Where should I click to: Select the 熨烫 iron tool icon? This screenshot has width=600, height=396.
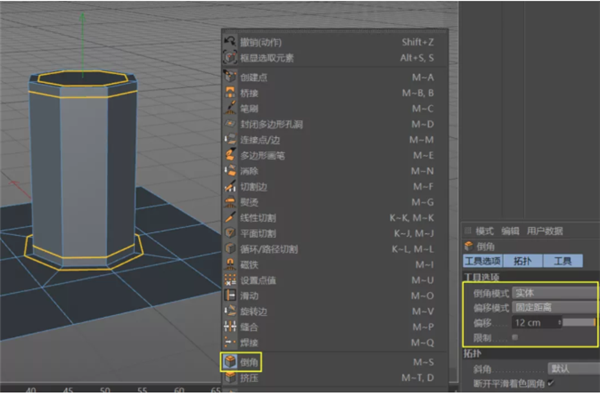click(230, 202)
